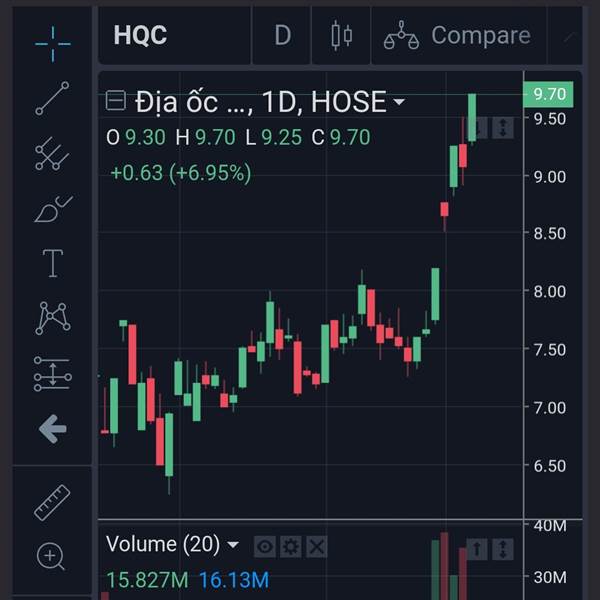This screenshot has width=600, height=600.
Task: Click the open price value 9.30
Action: (x=145, y=137)
